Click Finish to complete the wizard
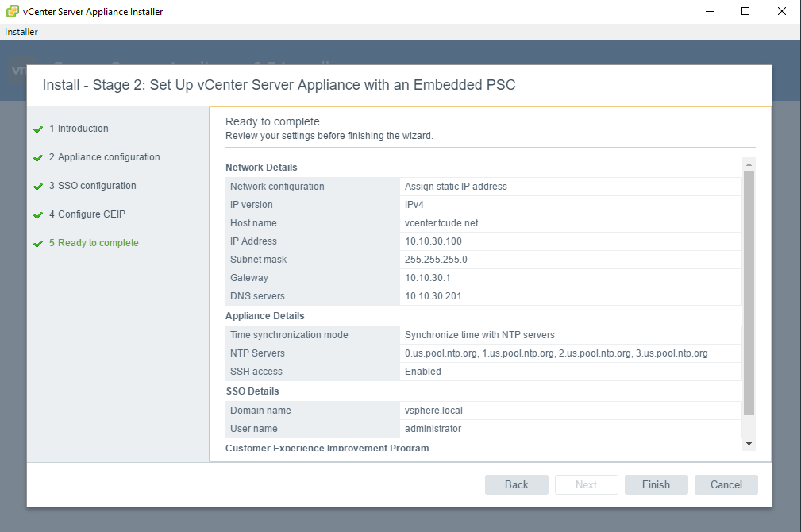The width and height of the screenshot is (801, 532). point(656,484)
